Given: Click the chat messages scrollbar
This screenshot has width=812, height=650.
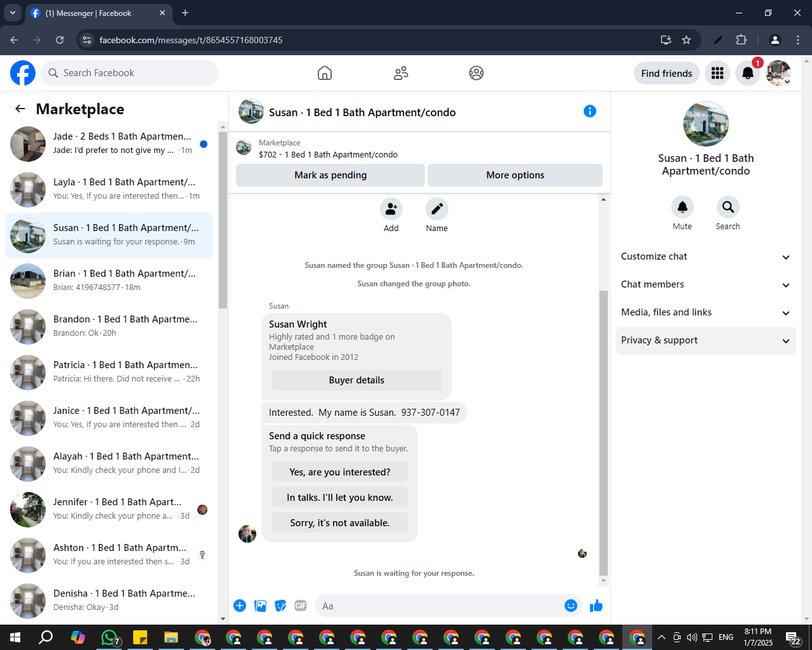Looking at the screenshot, I should 603,433.
